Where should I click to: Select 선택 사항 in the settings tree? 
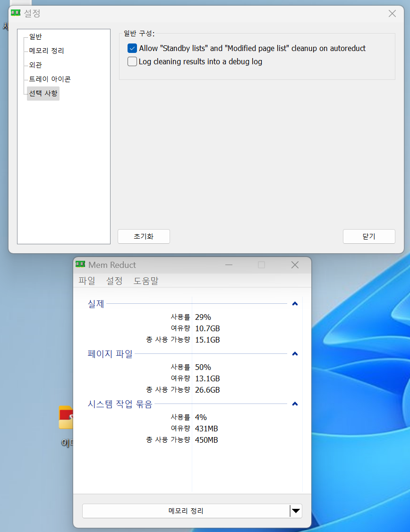(43, 93)
